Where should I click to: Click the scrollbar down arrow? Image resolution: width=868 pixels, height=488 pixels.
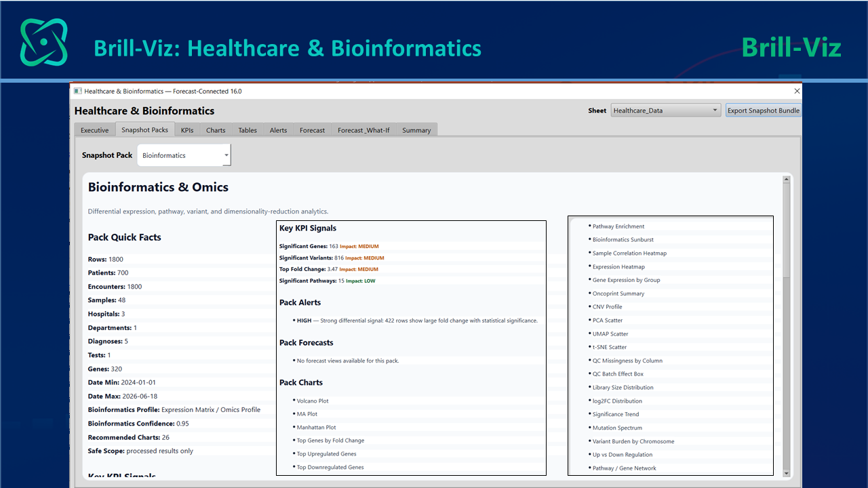pos(787,473)
